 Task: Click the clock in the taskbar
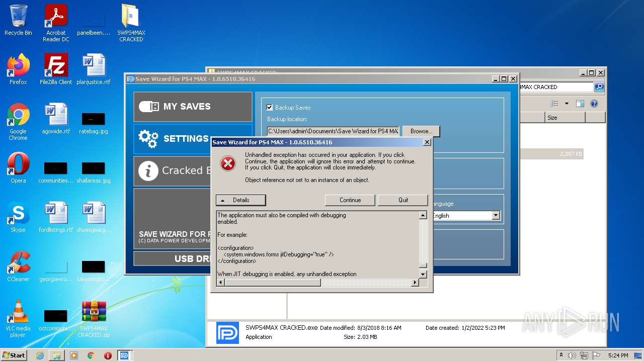(618, 355)
